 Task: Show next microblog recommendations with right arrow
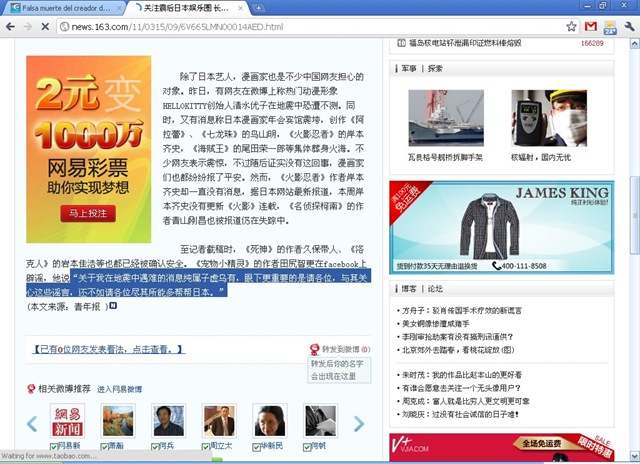point(358,424)
